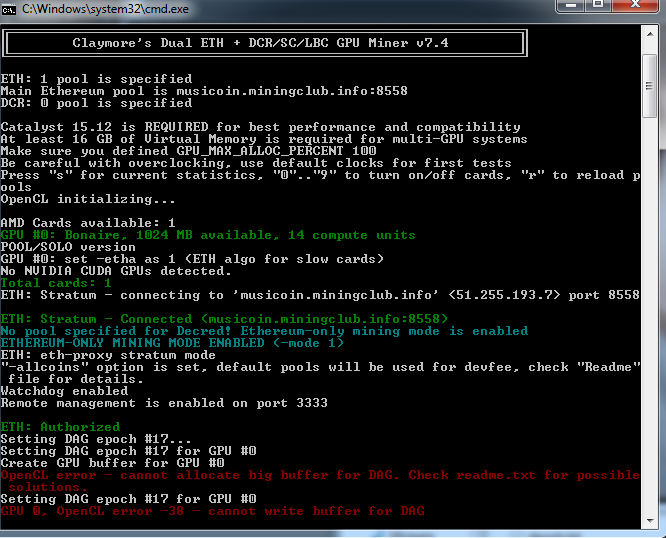Click the Claymore's Dual ETH miner banner
The height and width of the screenshot is (538, 666).
(265, 43)
